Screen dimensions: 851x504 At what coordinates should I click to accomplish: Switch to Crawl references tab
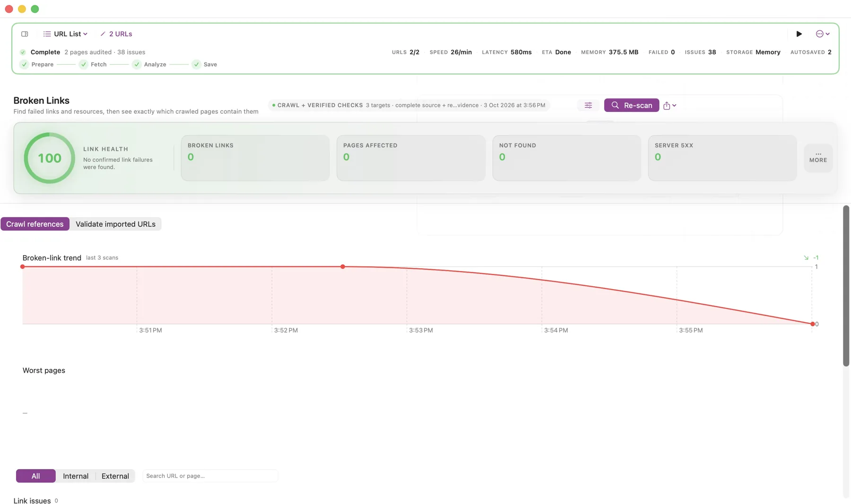35,224
